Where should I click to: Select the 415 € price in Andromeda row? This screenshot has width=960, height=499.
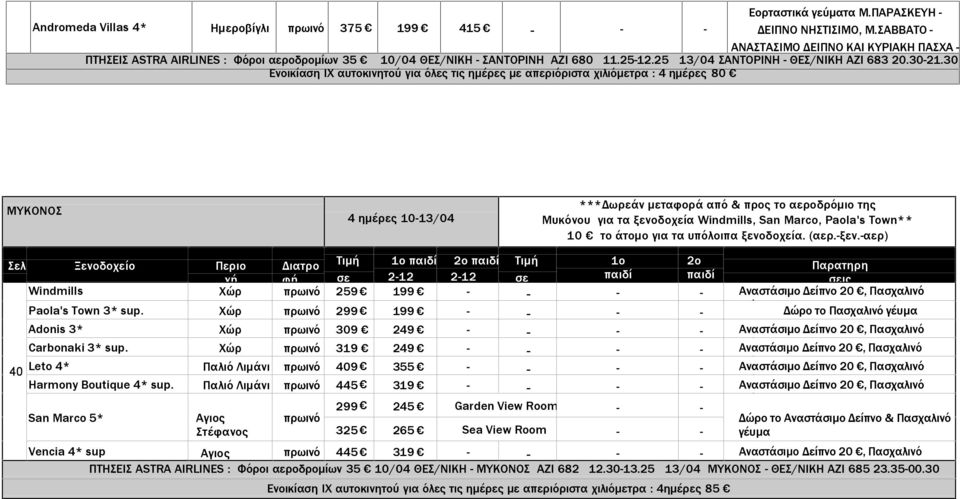(x=474, y=28)
